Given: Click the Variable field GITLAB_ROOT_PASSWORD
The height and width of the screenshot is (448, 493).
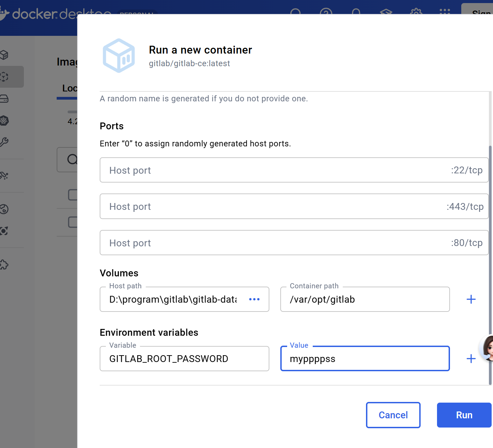Looking at the screenshot, I should point(184,359).
